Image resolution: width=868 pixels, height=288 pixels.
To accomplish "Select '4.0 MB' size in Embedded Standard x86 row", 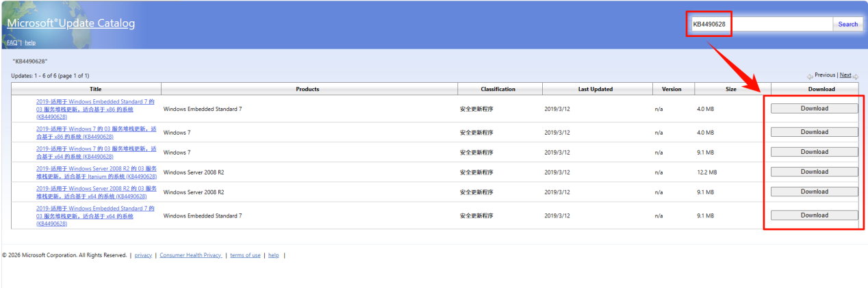I will [705, 109].
